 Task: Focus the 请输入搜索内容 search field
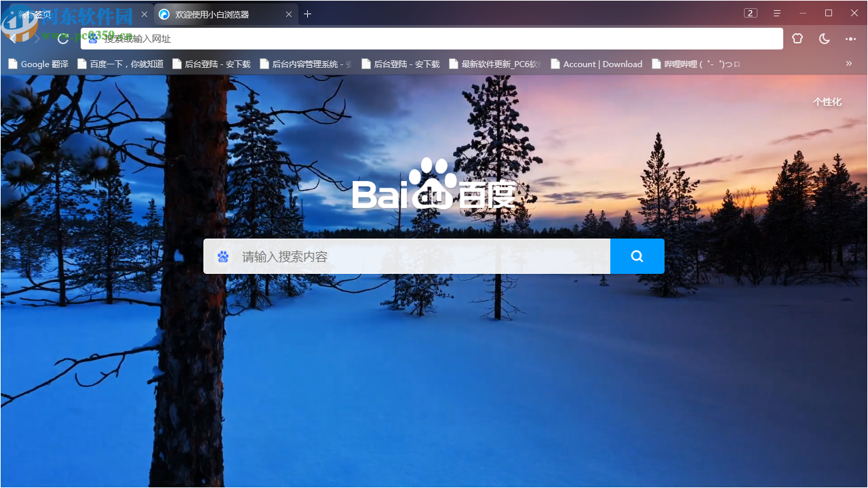click(407, 256)
